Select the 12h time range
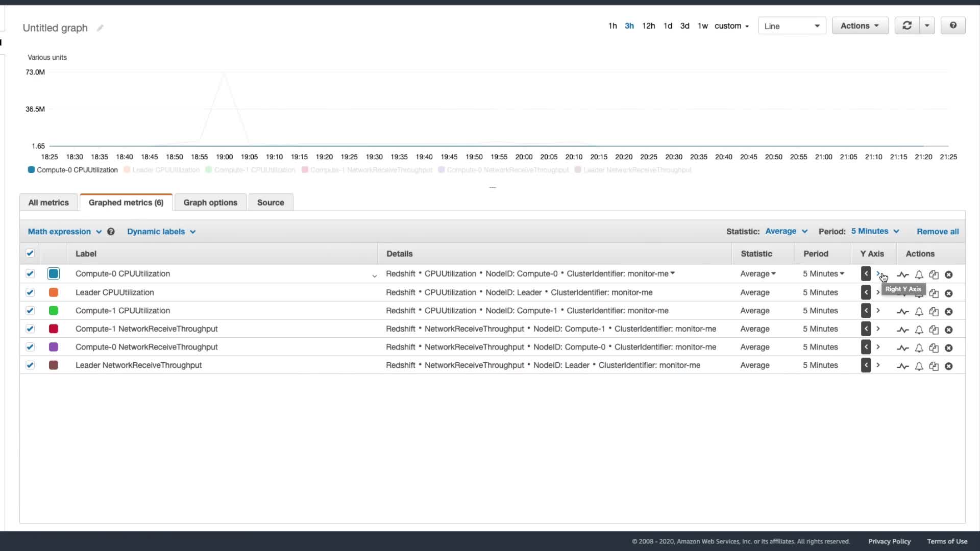Screen dimensions: 980x551 [648, 26]
